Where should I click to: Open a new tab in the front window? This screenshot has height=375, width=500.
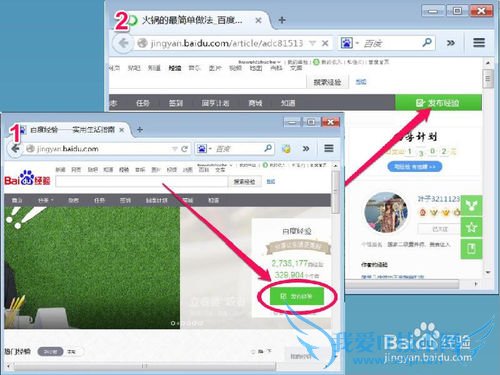[x=140, y=129]
